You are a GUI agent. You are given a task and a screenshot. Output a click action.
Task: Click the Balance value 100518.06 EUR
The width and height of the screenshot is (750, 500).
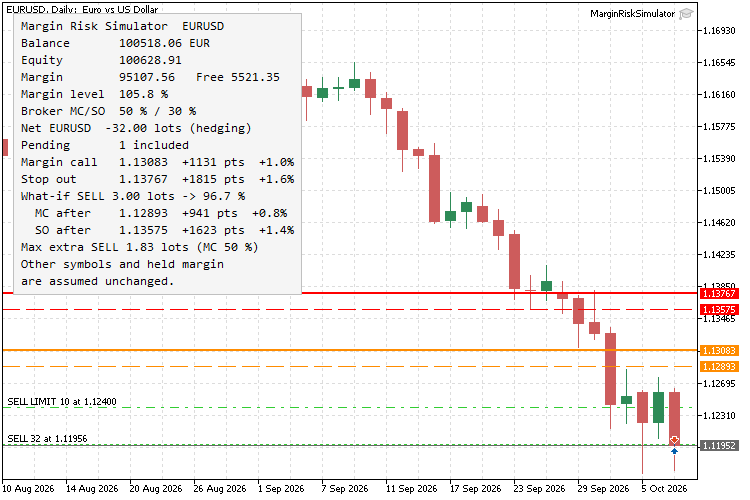point(164,43)
